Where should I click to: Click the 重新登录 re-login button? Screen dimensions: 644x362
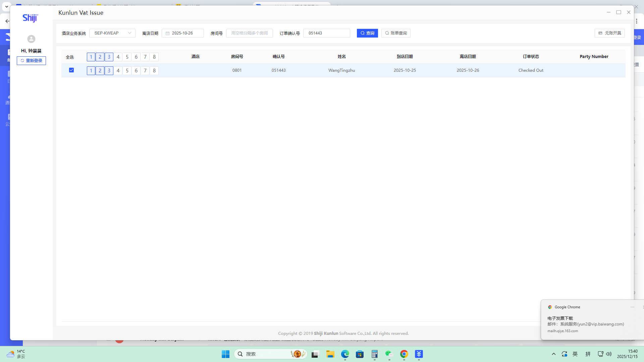pos(31,61)
